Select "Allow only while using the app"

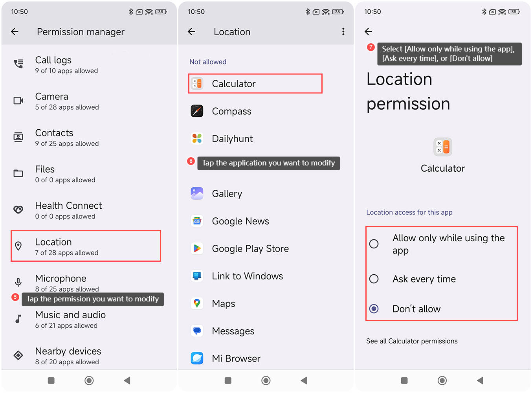pos(374,244)
